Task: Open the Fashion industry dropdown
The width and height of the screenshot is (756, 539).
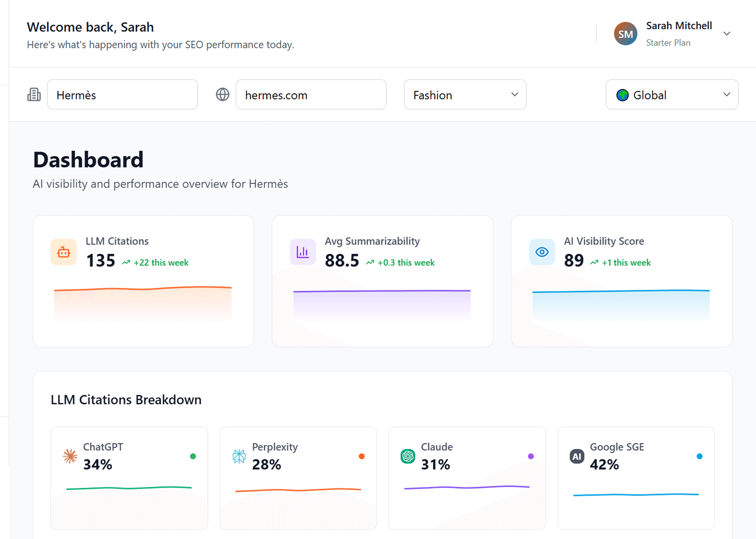Action: [465, 95]
